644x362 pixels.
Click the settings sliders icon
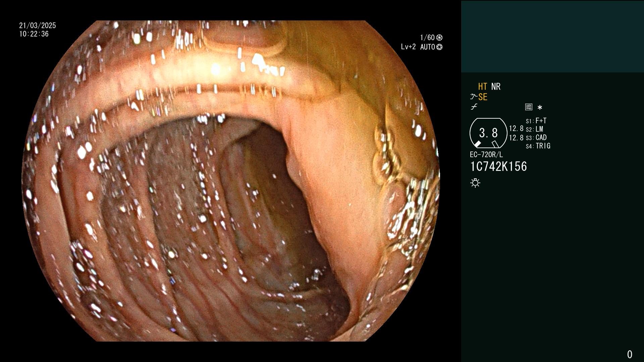coord(529,107)
